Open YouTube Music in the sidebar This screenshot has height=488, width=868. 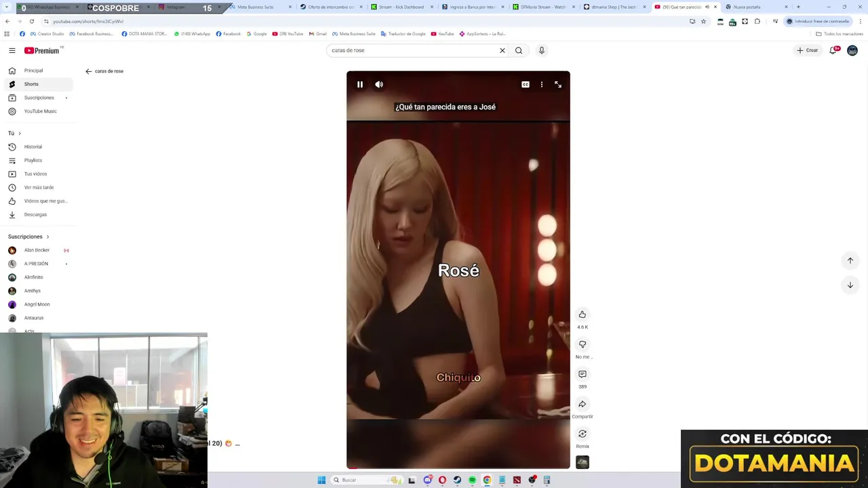(38, 111)
